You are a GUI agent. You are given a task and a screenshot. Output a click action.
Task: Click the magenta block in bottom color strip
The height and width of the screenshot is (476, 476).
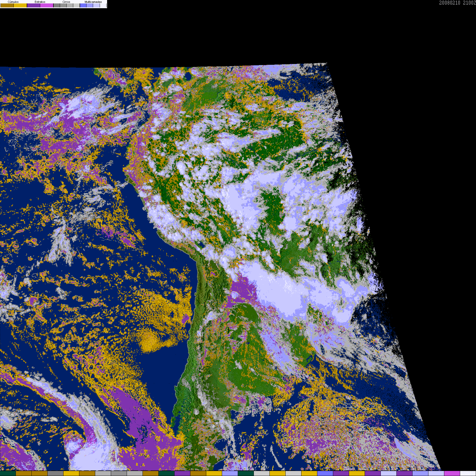pyautogui.click(x=452, y=473)
